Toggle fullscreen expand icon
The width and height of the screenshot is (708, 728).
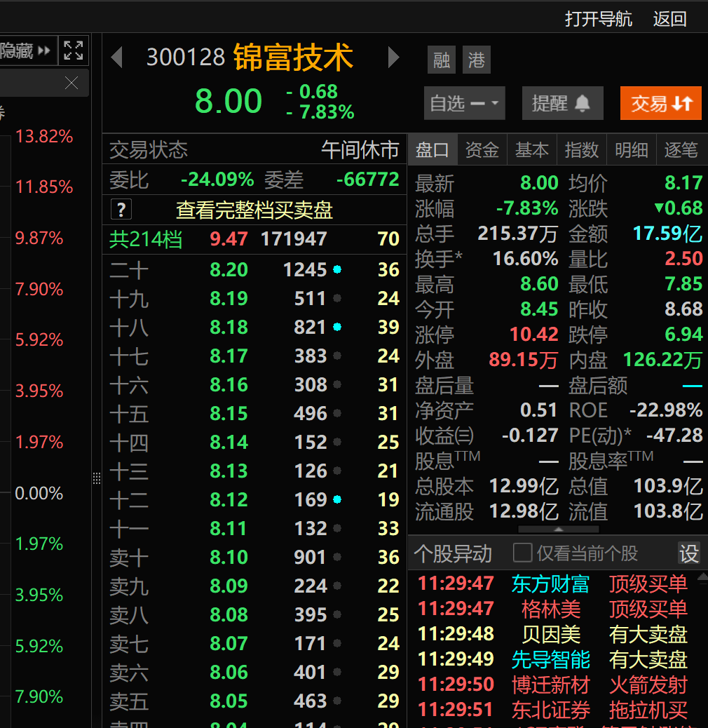74,50
